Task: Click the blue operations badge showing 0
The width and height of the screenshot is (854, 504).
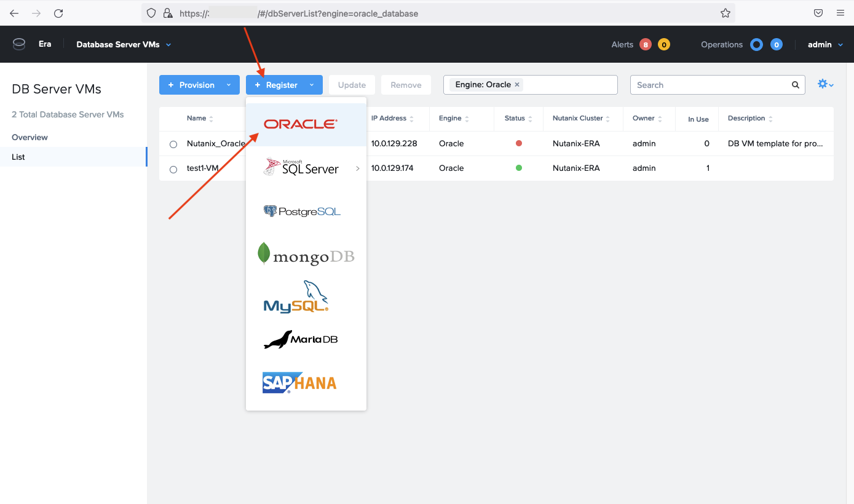Action: click(x=777, y=44)
